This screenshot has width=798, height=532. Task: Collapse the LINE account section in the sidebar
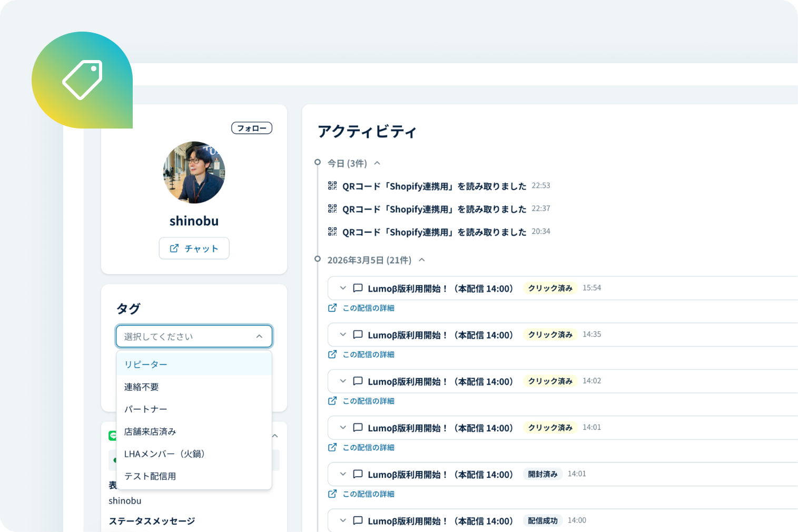[274, 436]
